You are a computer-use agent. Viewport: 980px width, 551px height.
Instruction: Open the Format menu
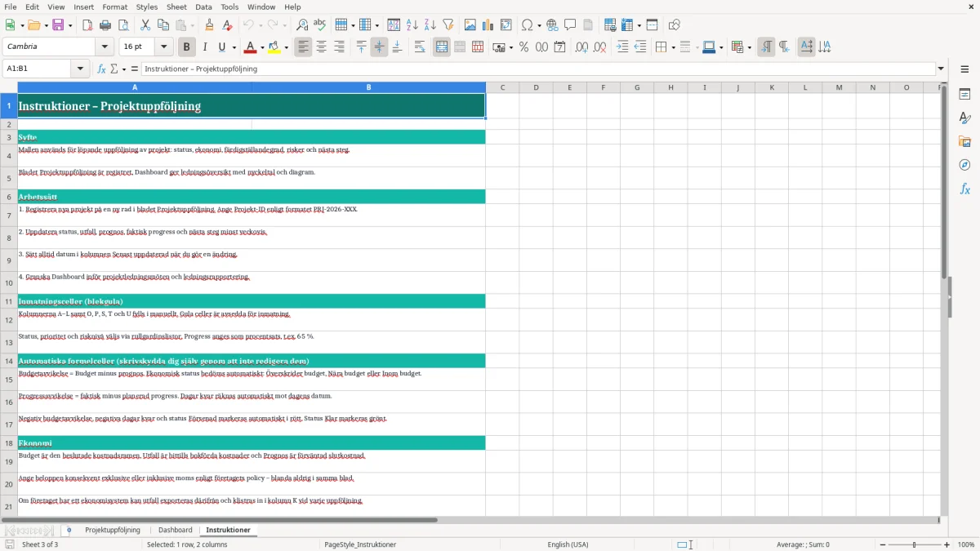(114, 7)
